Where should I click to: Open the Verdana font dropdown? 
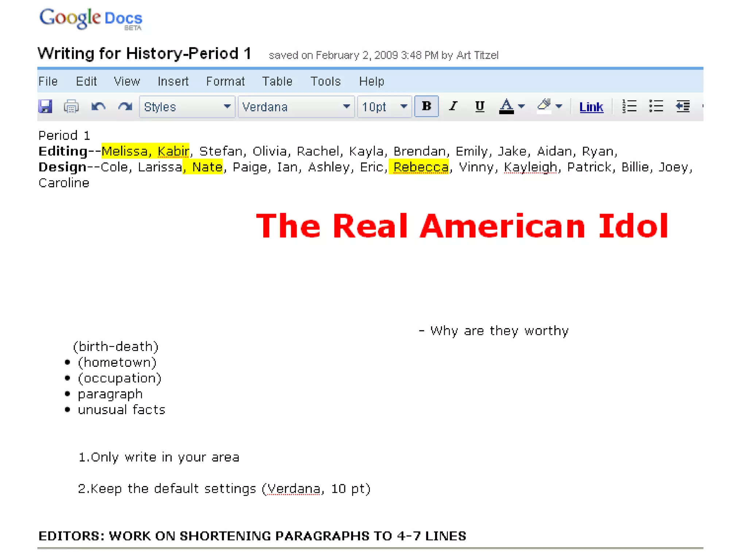(296, 107)
